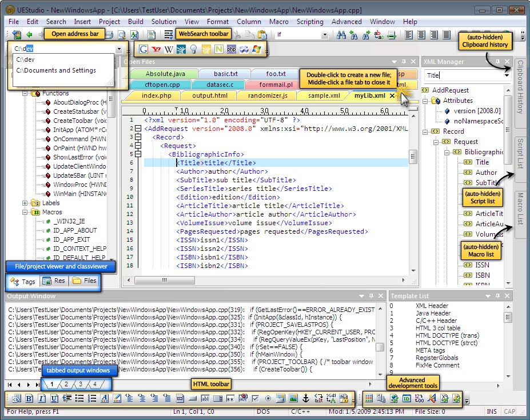Viewport: 530px width, 420px height.
Task: Click the Google icon in WebSearch toolbar
Action: click(144, 49)
